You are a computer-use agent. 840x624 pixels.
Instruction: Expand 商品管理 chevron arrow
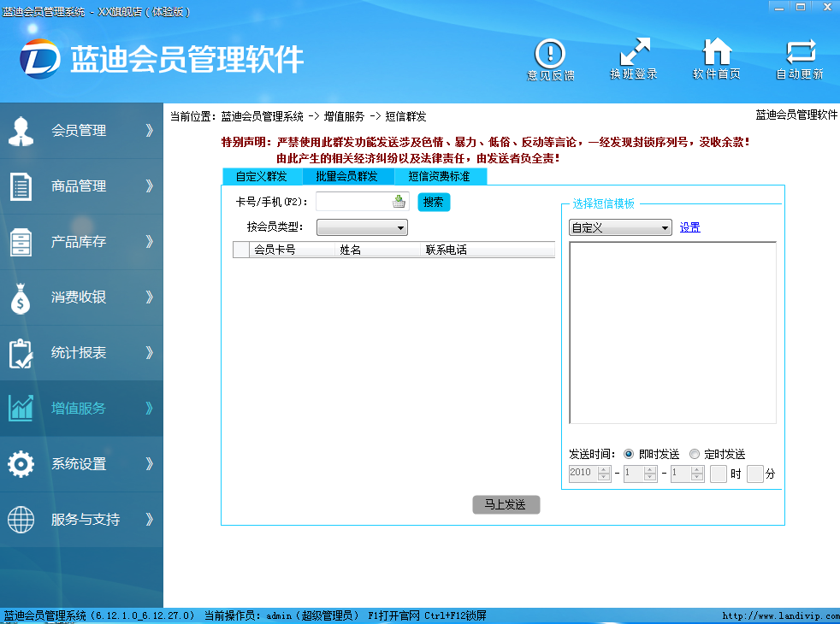tap(150, 185)
